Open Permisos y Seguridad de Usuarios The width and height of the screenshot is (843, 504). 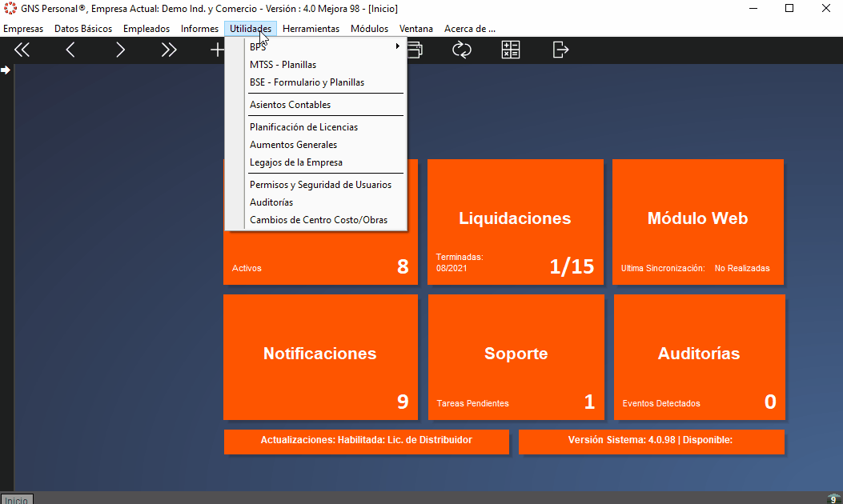[x=325, y=184]
